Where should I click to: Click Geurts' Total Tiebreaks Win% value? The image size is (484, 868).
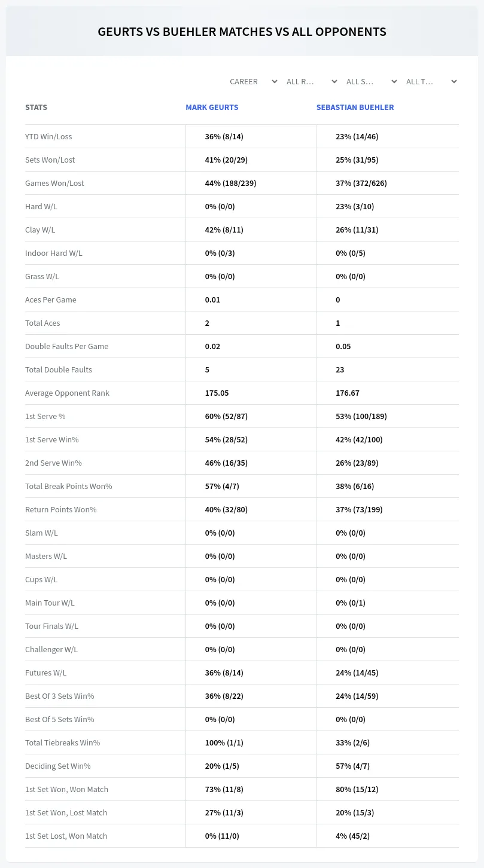[x=224, y=742]
